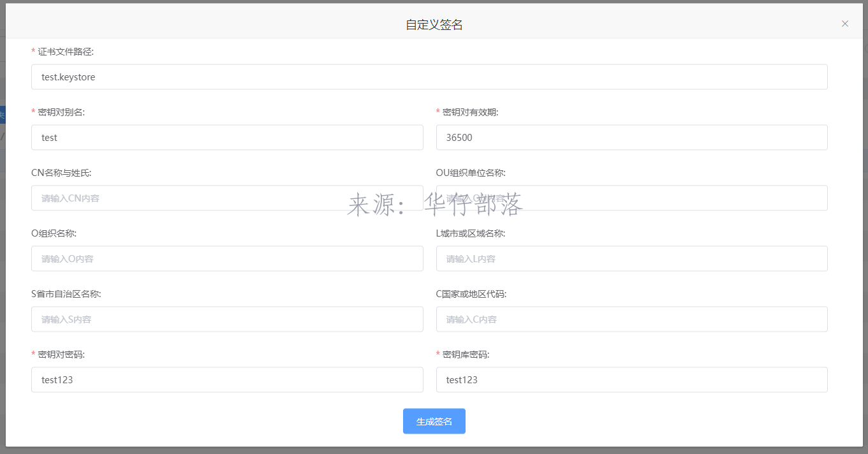
Task: Click the S省市自治区名称 input field
Action: [227, 319]
